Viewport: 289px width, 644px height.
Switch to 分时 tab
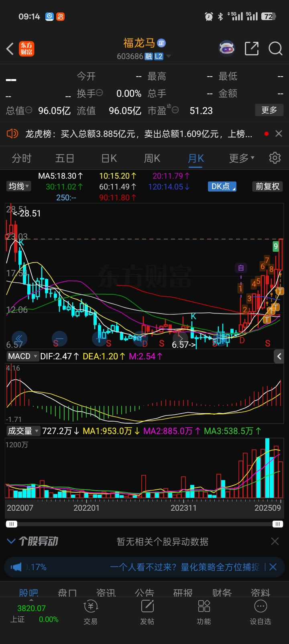click(22, 158)
